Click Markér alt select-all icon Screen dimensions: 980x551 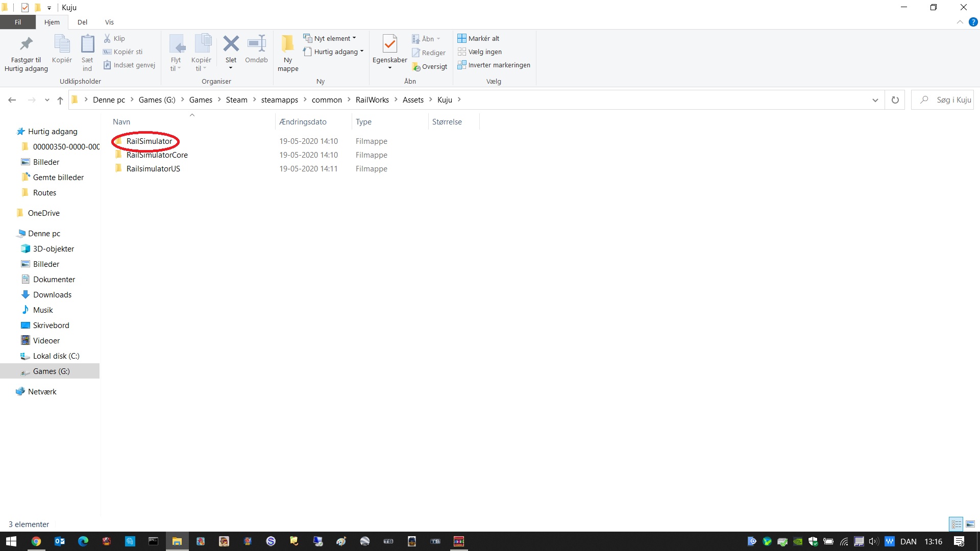(x=462, y=38)
